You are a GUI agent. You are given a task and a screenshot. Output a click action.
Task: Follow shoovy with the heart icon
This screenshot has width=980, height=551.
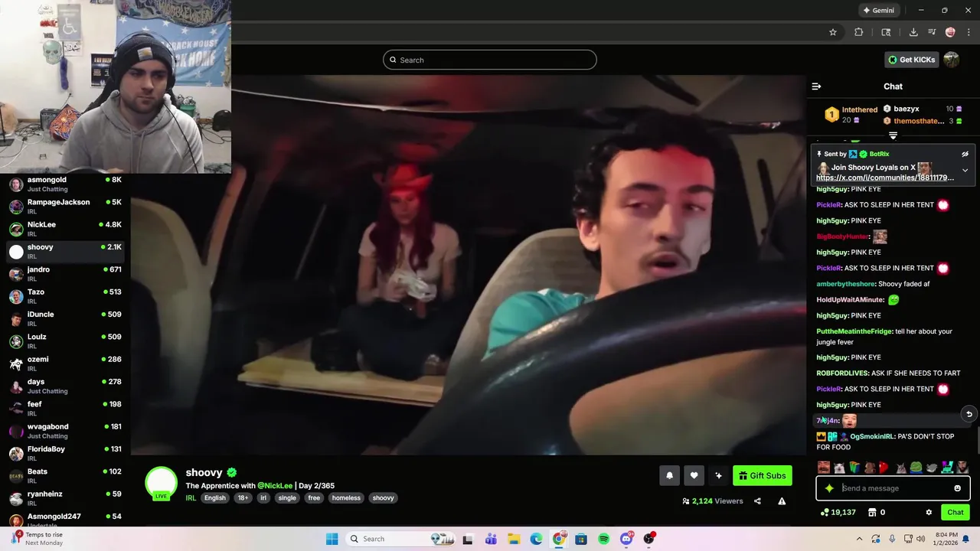click(x=694, y=475)
